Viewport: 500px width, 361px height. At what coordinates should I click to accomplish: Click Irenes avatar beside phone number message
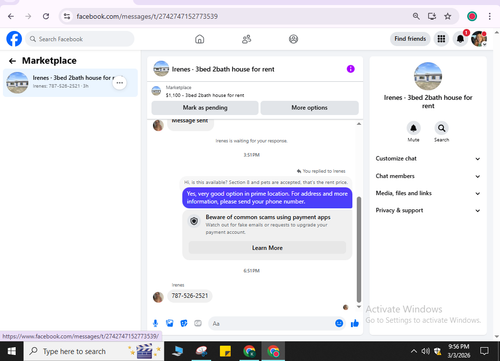[x=158, y=297]
